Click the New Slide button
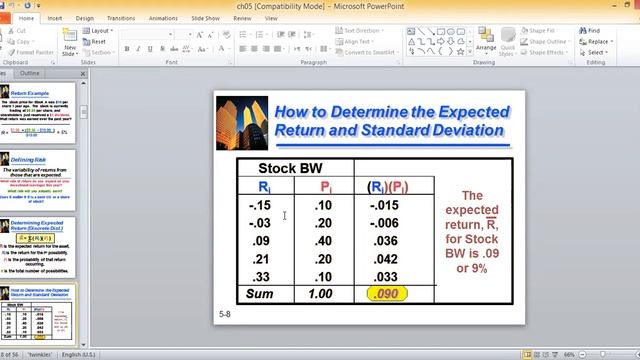 [x=70, y=42]
